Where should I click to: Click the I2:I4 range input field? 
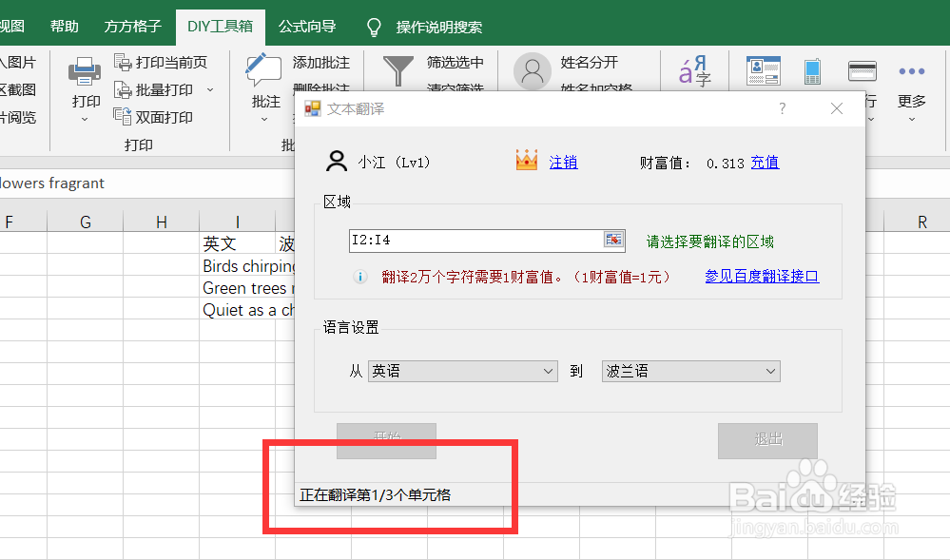475,240
